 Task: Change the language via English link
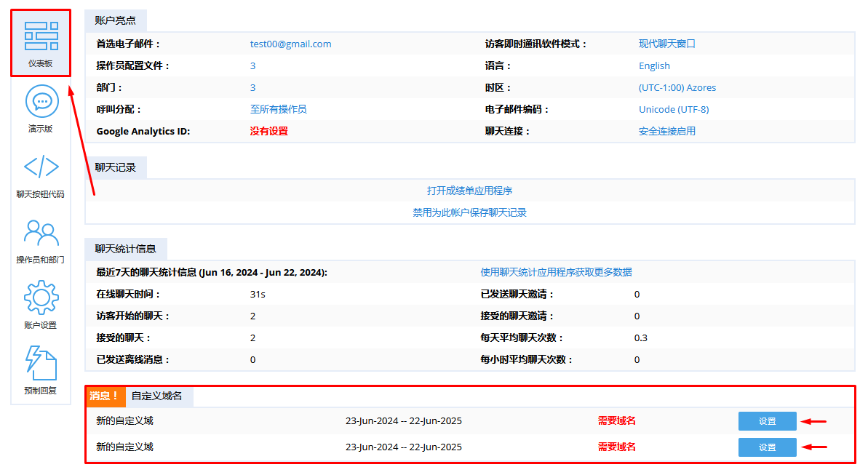tap(653, 65)
